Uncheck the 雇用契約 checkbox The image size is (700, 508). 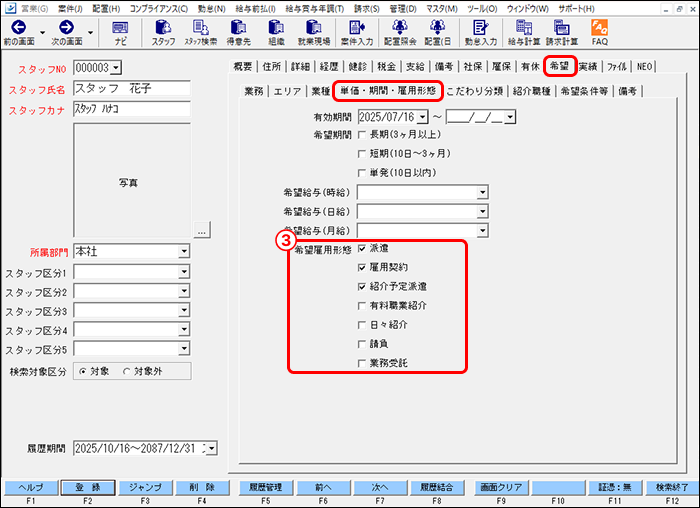coord(362,268)
